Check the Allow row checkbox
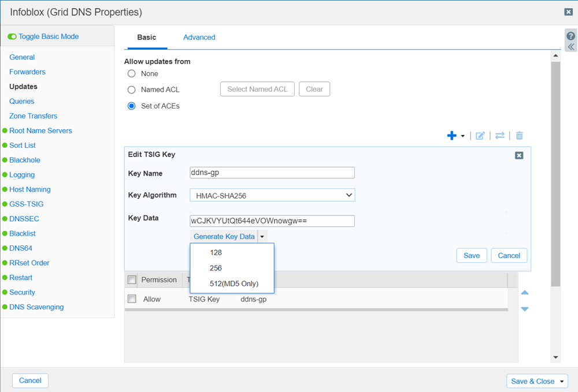Viewport: 578px width, 392px height. click(x=132, y=299)
